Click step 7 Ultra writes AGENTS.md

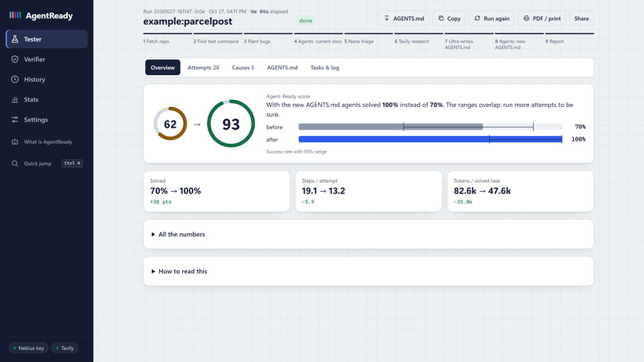(469, 41)
